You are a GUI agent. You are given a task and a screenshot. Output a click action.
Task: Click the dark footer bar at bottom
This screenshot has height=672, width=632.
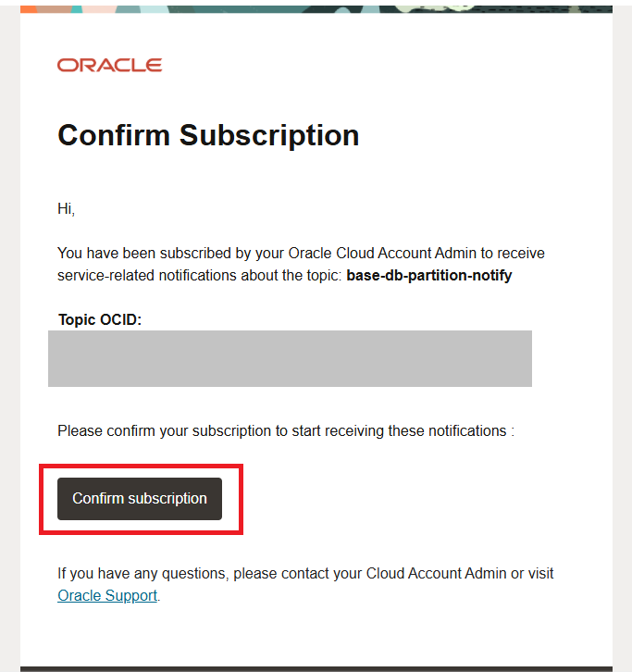(x=315, y=668)
